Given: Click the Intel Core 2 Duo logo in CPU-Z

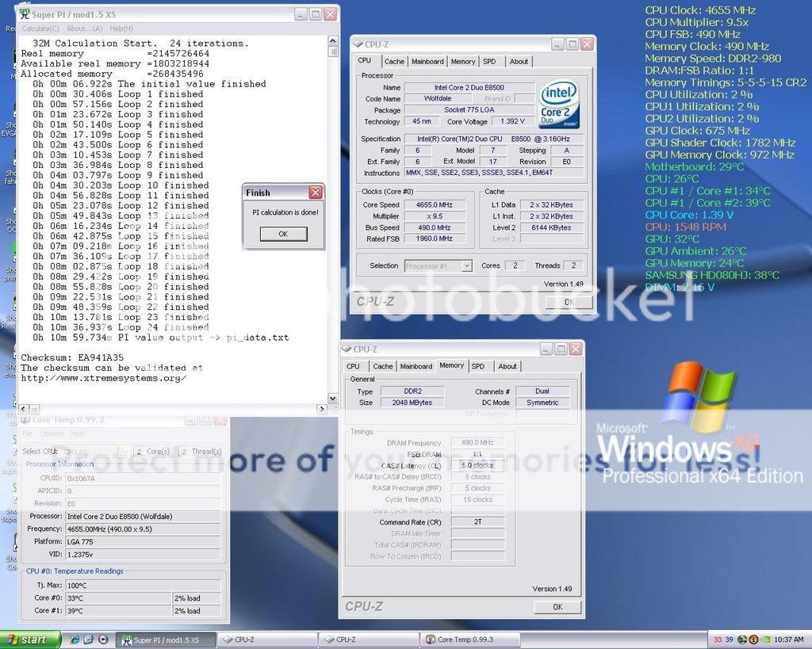Looking at the screenshot, I should 559,104.
